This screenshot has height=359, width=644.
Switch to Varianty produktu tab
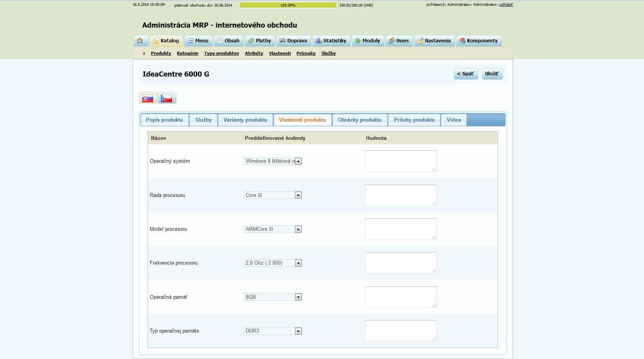pyautogui.click(x=245, y=120)
